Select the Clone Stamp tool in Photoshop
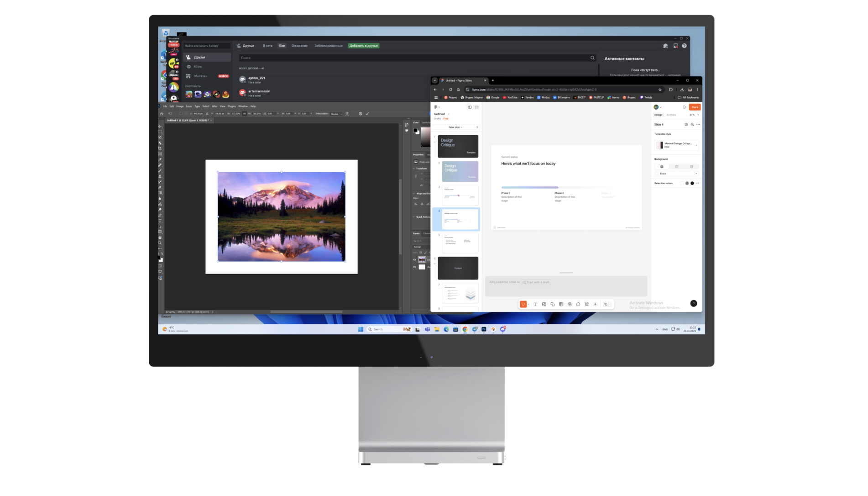The width and height of the screenshot is (868, 496). (160, 176)
